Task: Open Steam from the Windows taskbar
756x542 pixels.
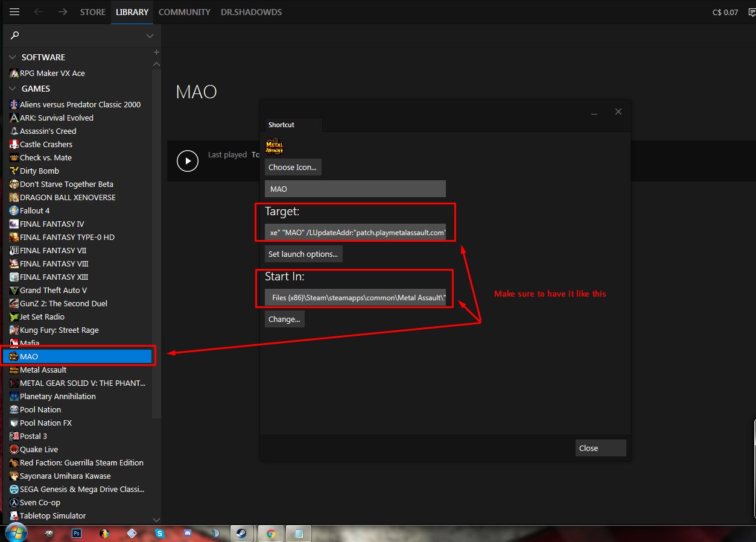Action: click(x=240, y=533)
